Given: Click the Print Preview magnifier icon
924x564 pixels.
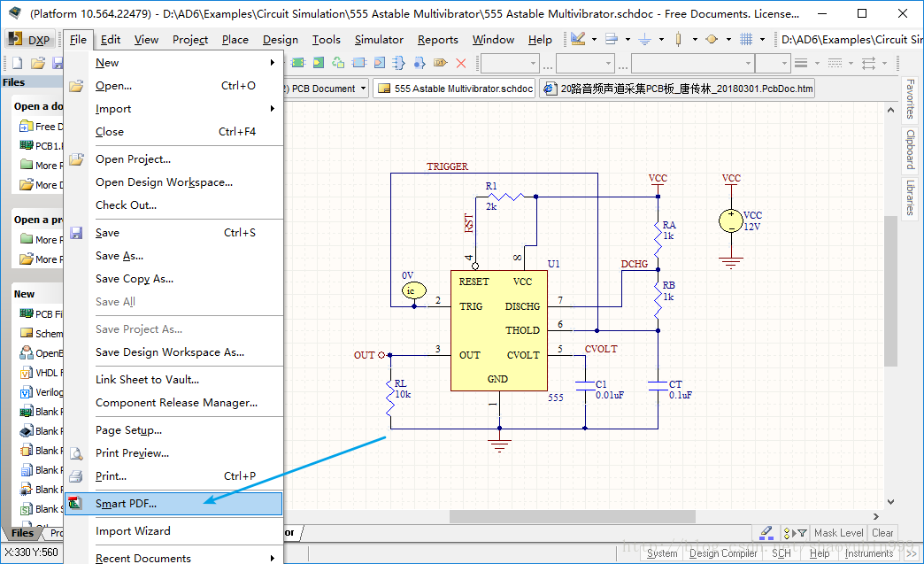Looking at the screenshot, I should point(76,453).
